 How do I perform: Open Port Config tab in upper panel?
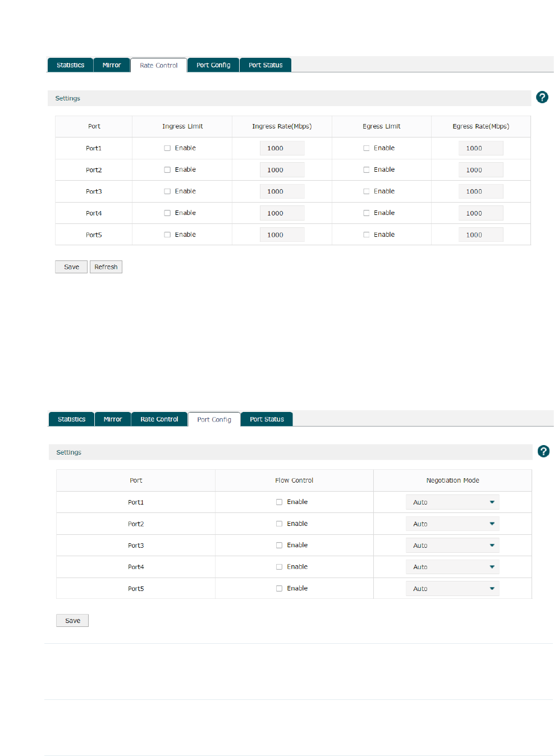pos(213,65)
